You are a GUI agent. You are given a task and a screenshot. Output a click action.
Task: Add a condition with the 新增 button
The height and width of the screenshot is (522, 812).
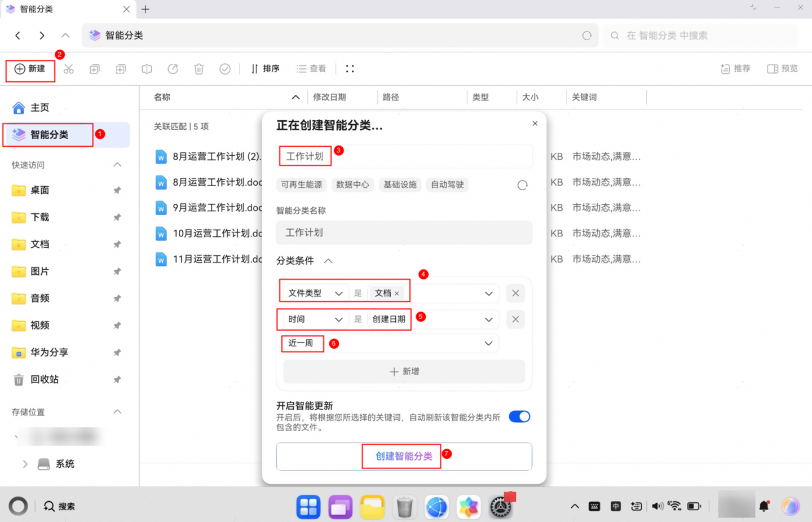(404, 371)
